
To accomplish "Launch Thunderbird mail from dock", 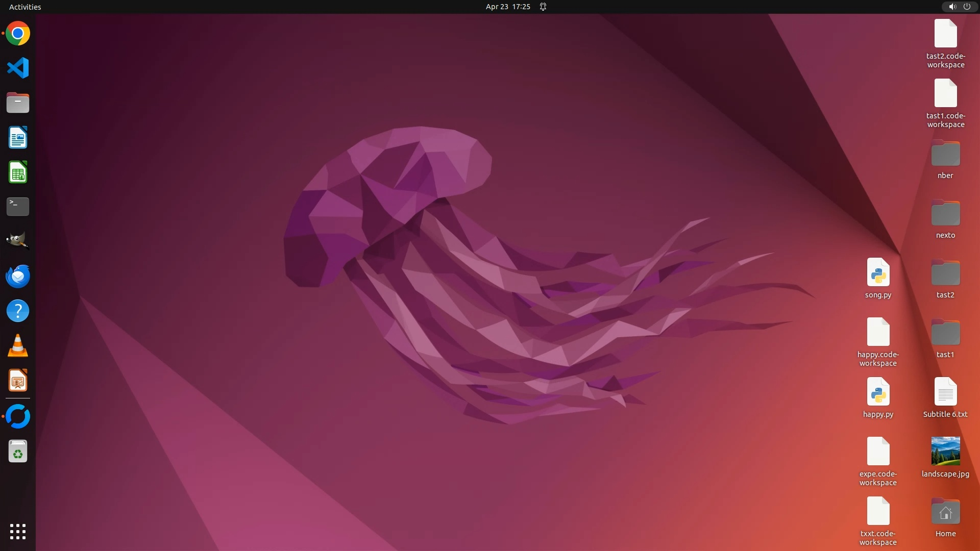I will click(x=18, y=276).
